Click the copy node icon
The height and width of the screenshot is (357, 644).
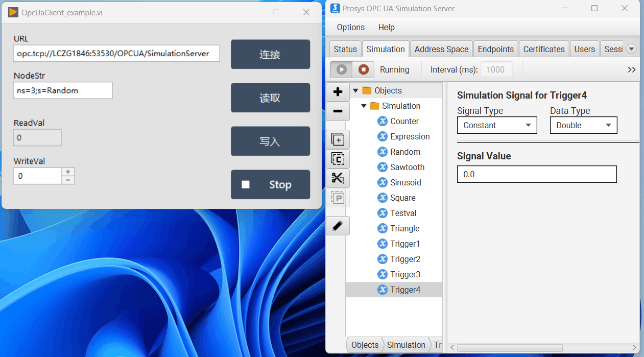pyautogui.click(x=338, y=159)
